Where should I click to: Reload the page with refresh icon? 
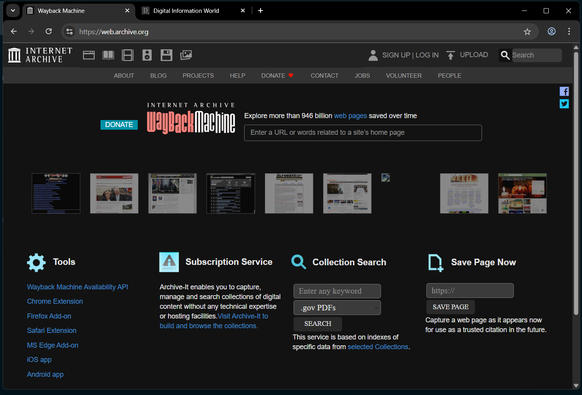49,32
